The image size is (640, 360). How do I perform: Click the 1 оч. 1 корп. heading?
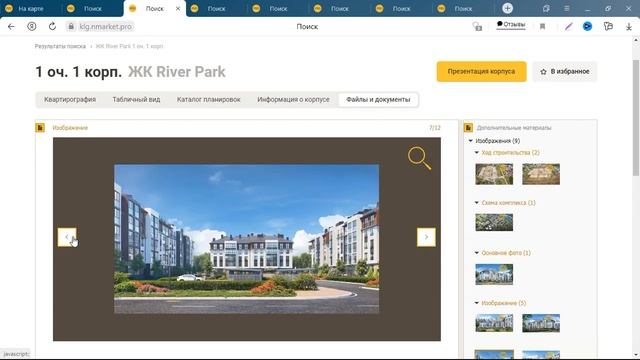pos(79,72)
